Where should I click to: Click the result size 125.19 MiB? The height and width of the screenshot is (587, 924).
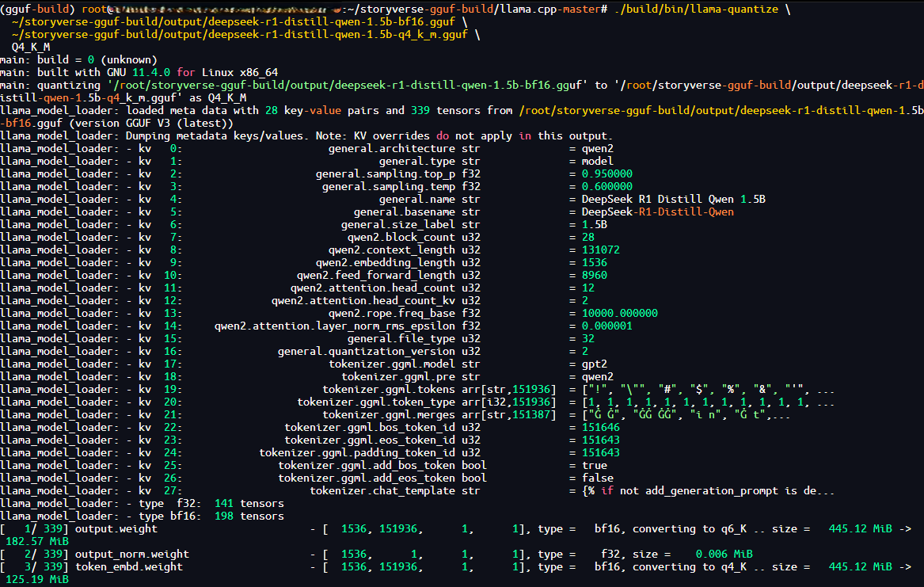pos(37,579)
